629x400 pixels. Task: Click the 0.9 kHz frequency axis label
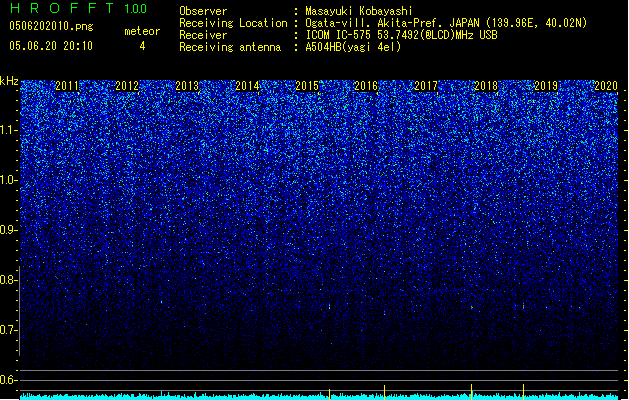click(x=9, y=230)
